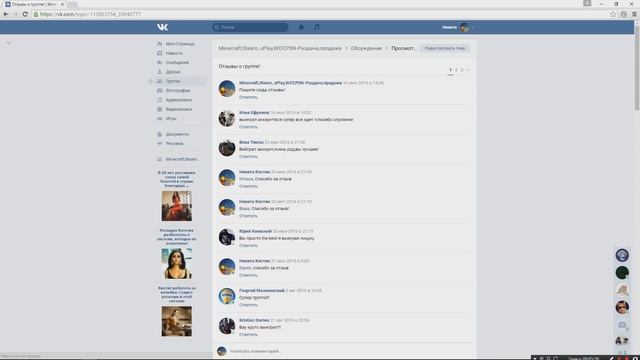Click the Сообщения messages icon in the sidebar
Viewport: 640px width, 360px height.
click(160, 62)
